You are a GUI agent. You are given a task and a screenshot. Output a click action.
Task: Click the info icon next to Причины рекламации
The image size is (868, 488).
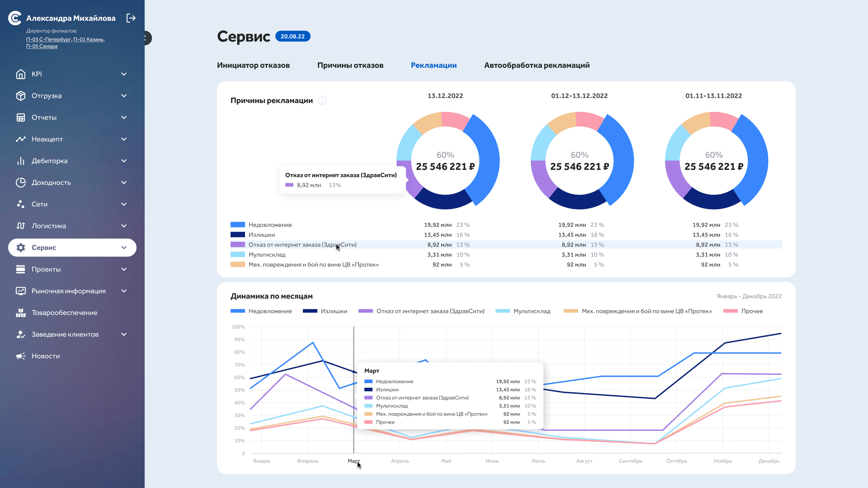[322, 100]
